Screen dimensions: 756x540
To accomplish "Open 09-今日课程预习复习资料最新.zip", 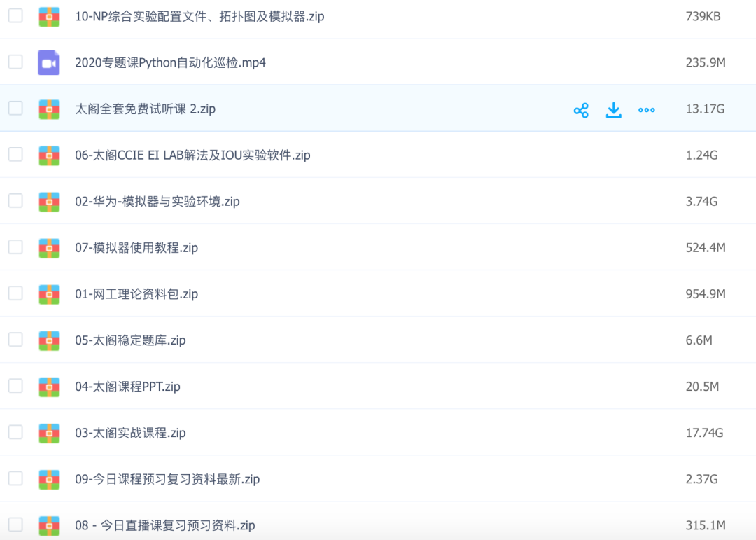I will (167, 479).
